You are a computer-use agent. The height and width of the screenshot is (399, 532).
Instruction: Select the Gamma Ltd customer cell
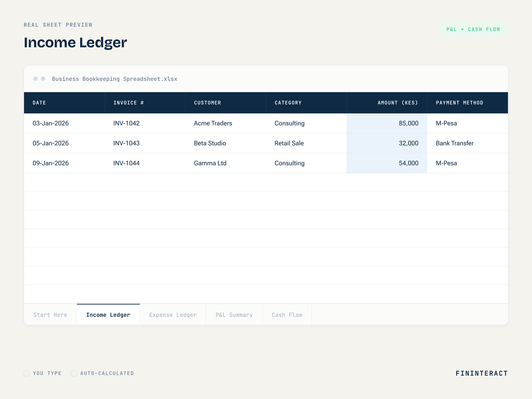(x=225, y=163)
